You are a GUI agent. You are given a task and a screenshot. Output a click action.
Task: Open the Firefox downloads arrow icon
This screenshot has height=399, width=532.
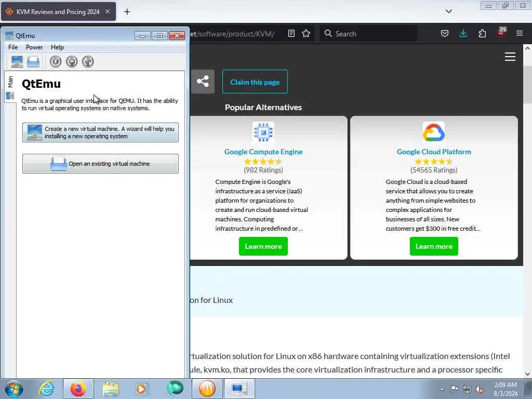tap(463, 33)
